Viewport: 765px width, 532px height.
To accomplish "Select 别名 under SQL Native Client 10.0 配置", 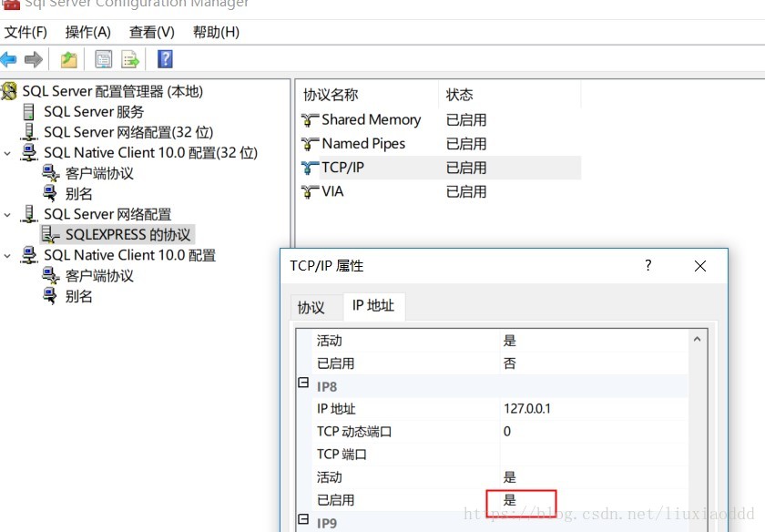I will pyautogui.click(x=78, y=296).
